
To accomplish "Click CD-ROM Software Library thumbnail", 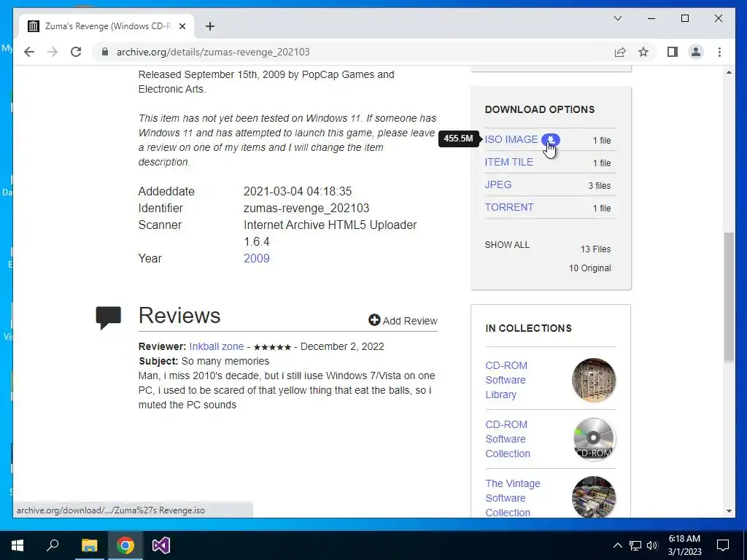I will pos(594,380).
